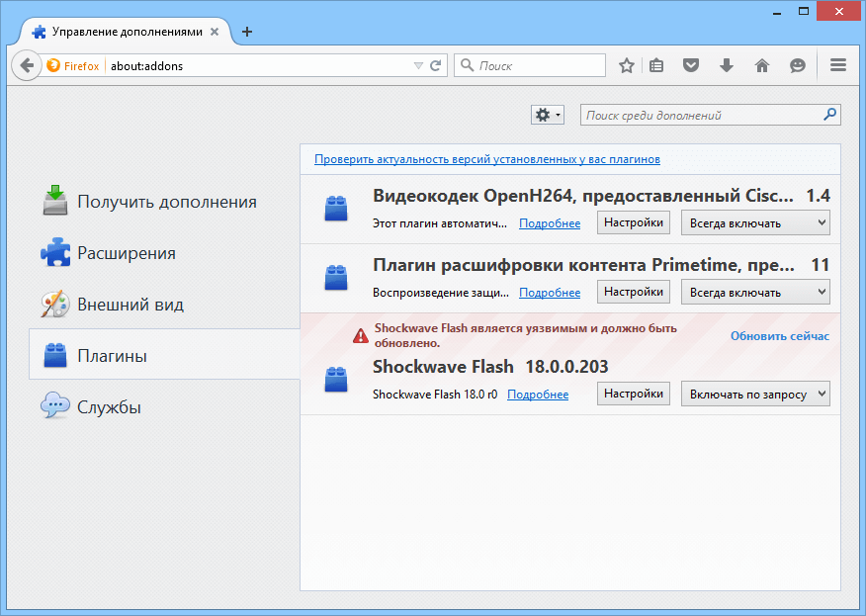Image resolution: width=866 pixels, height=616 pixels.
Task: Click the 'Поиск среди дополнений' search field
Action: click(x=702, y=116)
